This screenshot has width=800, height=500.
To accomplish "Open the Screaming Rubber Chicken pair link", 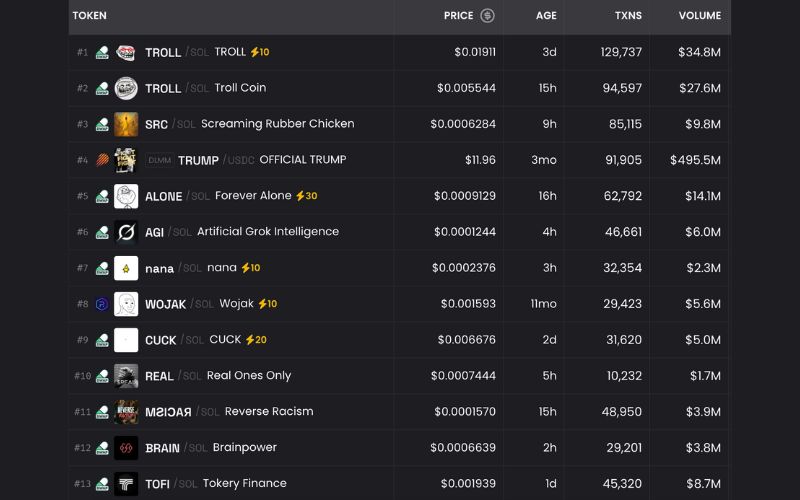I will click(x=278, y=124).
